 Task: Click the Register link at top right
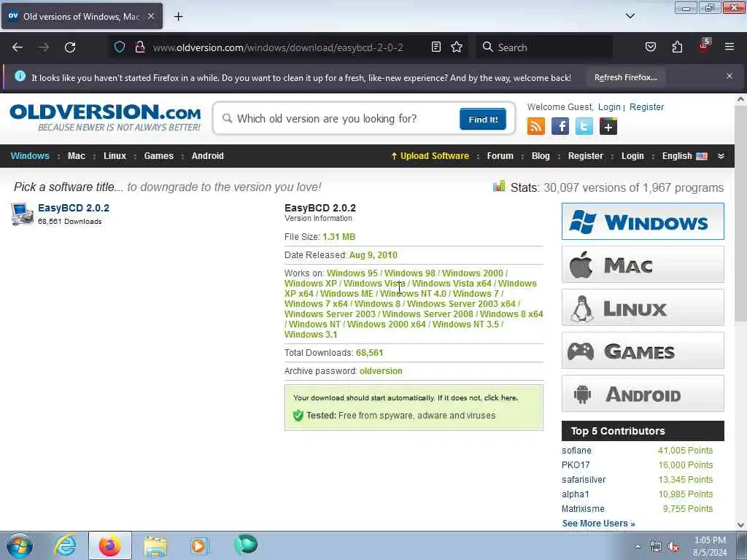(x=646, y=107)
